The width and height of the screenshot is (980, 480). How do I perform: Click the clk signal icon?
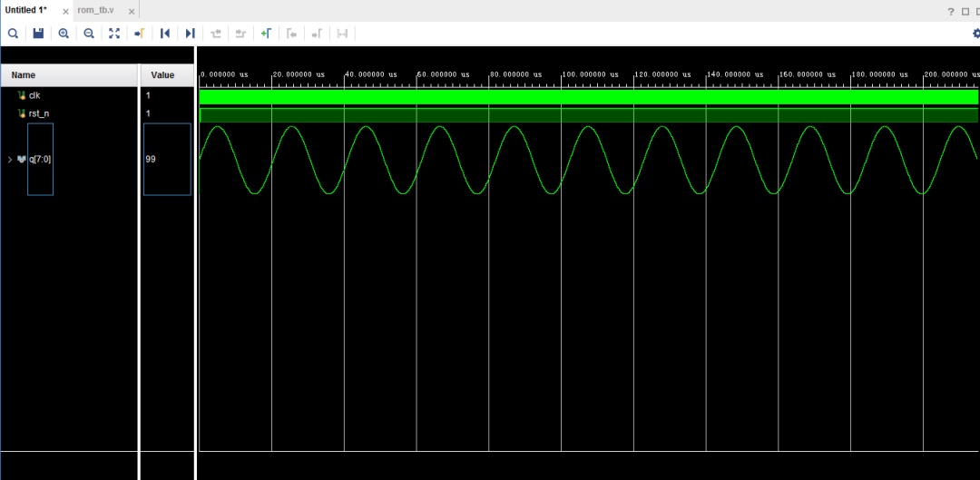point(22,95)
